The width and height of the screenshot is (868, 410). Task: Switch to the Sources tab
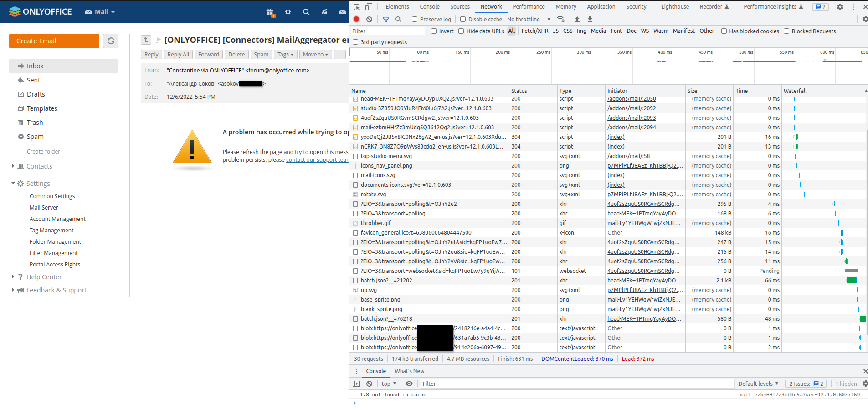pos(460,7)
